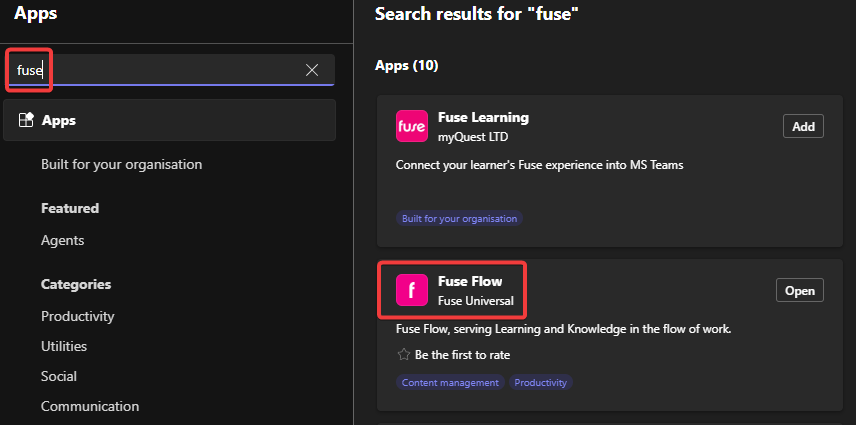Screen dimensions: 856x425
Task: Click Built for your organisation tag badge
Action: [459, 218]
